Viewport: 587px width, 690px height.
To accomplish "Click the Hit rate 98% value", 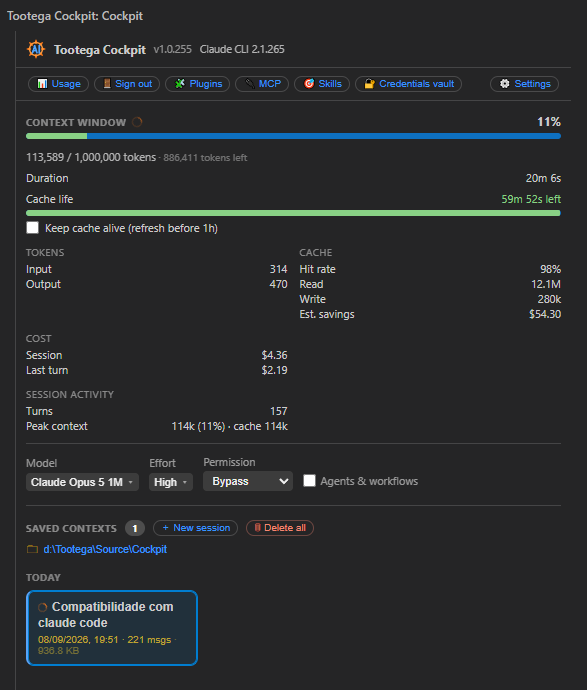I will [x=550, y=269].
